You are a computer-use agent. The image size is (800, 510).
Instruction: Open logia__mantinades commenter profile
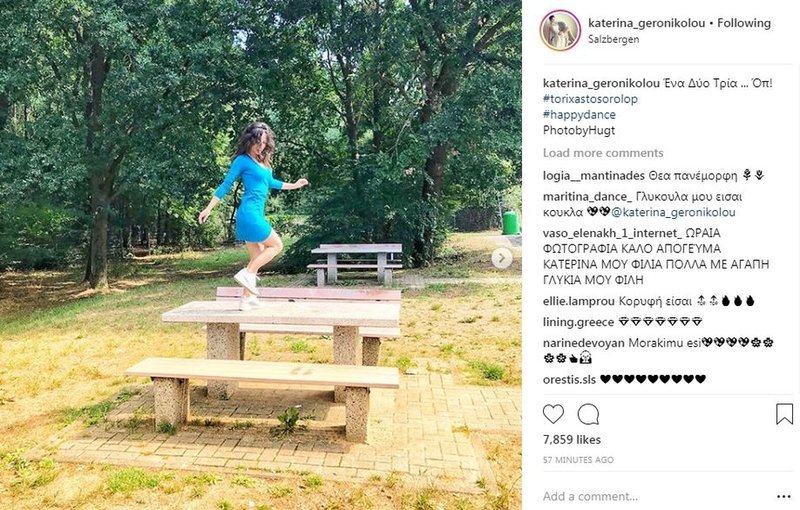593,176
